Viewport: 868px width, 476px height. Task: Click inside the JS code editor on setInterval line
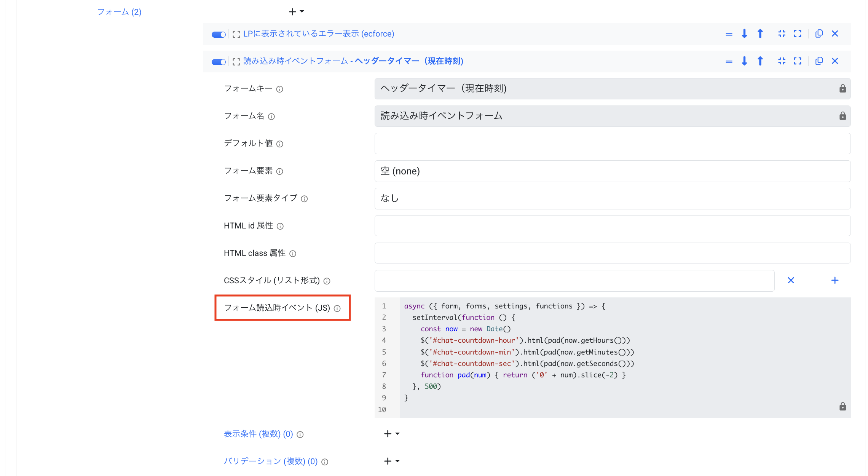click(464, 317)
